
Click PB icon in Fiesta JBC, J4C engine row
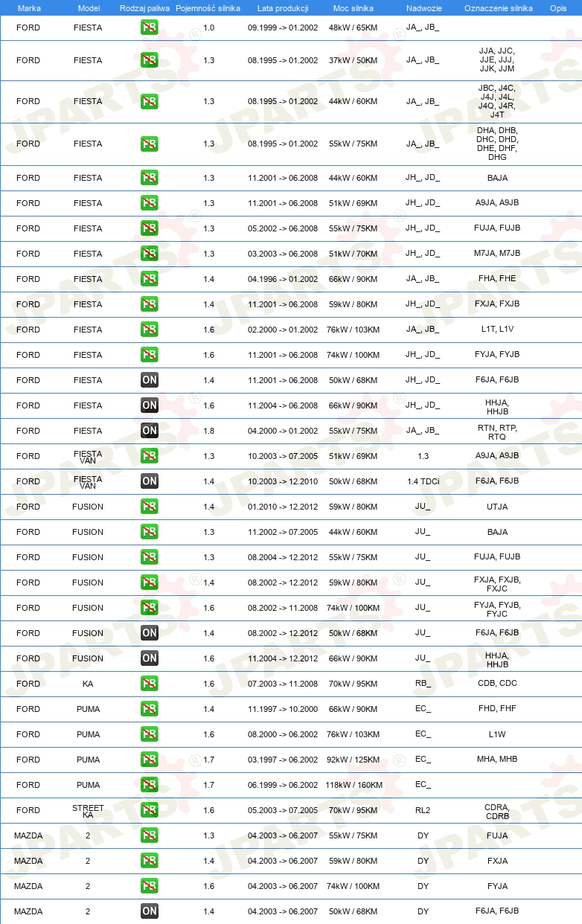tap(150, 101)
